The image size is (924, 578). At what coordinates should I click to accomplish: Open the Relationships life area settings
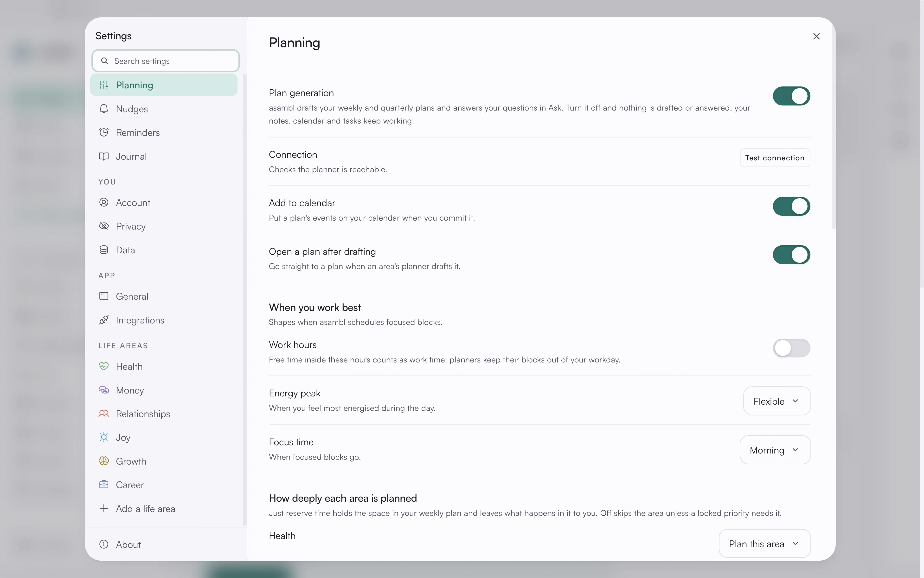coord(164,414)
